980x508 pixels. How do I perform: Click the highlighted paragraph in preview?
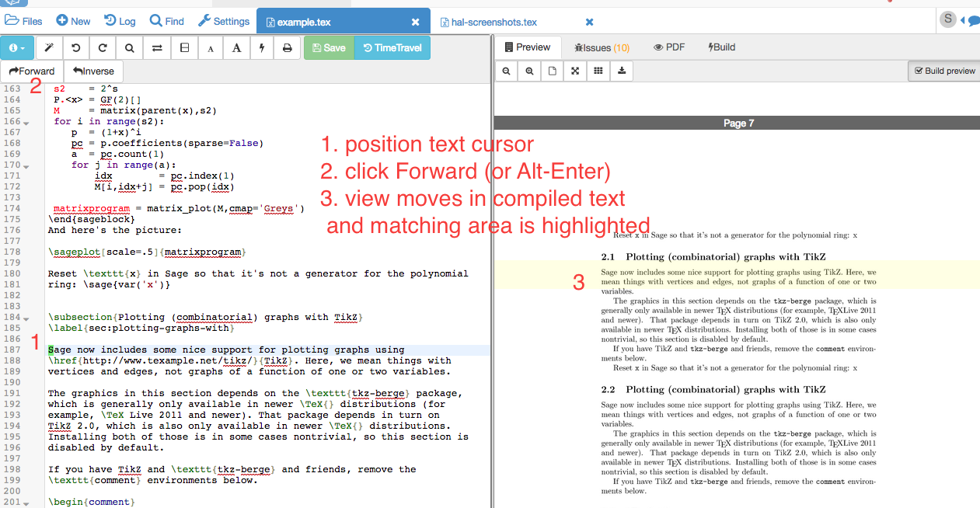[x=738, y=282]
